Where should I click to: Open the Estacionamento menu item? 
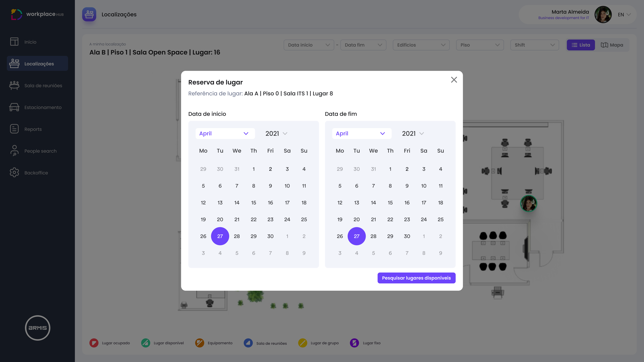click(38, 107)
